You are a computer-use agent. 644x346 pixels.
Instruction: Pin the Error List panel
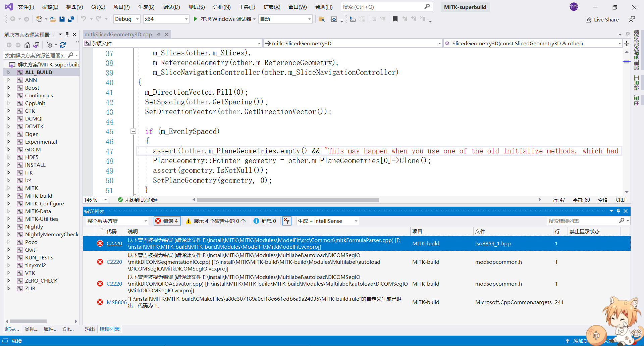pos(618,211)
